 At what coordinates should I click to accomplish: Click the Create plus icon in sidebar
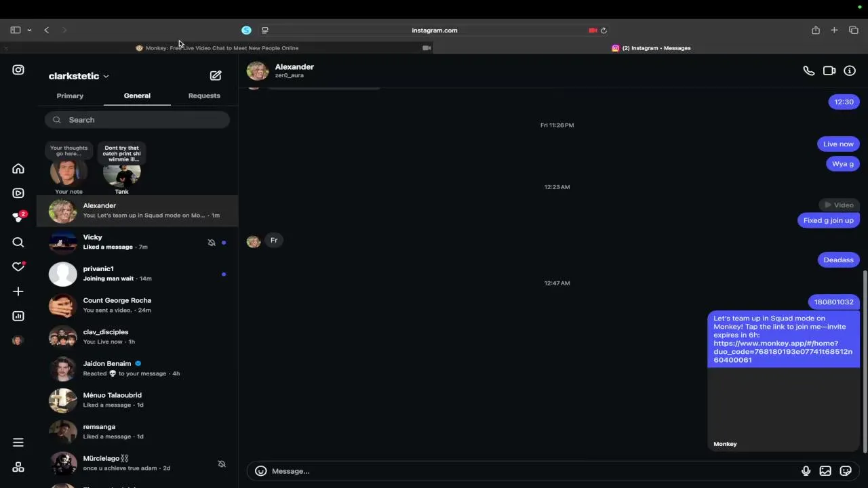tap(18, 291)
